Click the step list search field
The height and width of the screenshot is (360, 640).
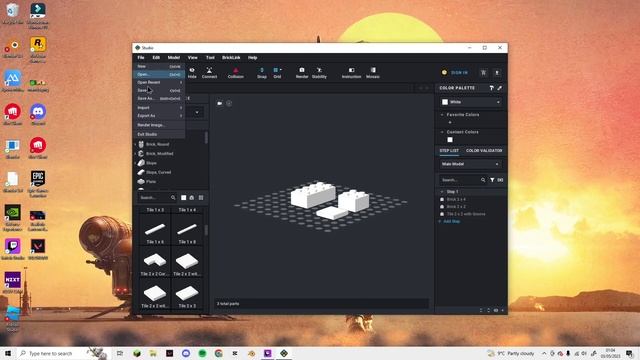pyautogui.click(x=460, y=180)
